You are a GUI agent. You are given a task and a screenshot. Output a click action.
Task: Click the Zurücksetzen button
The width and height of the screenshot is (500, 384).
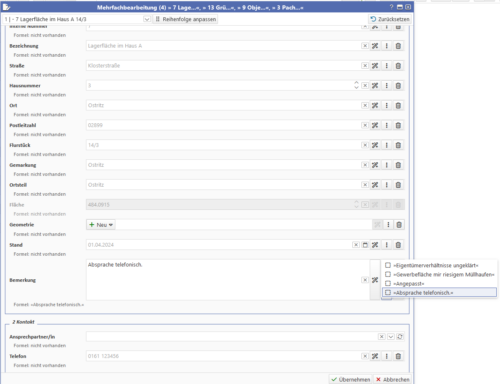pos(390,19)
